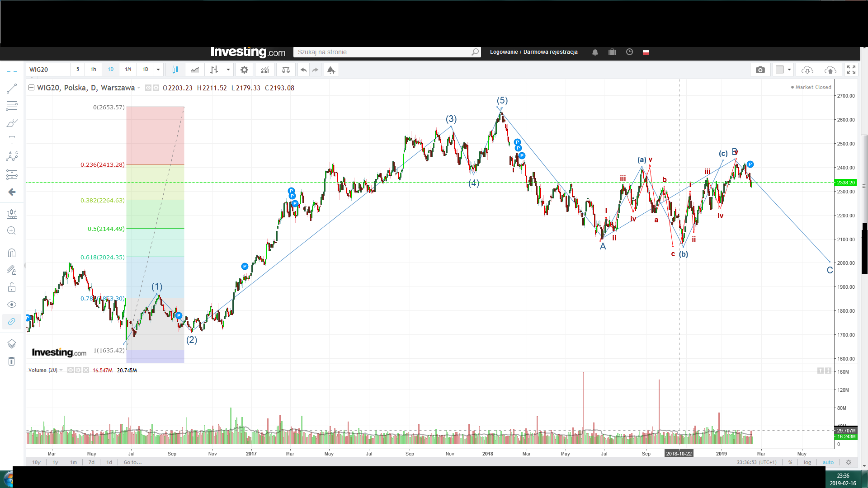868x488 pixels.
Task: Toggle visibility of all drawings with the eye icon
Action: point(12,305)
